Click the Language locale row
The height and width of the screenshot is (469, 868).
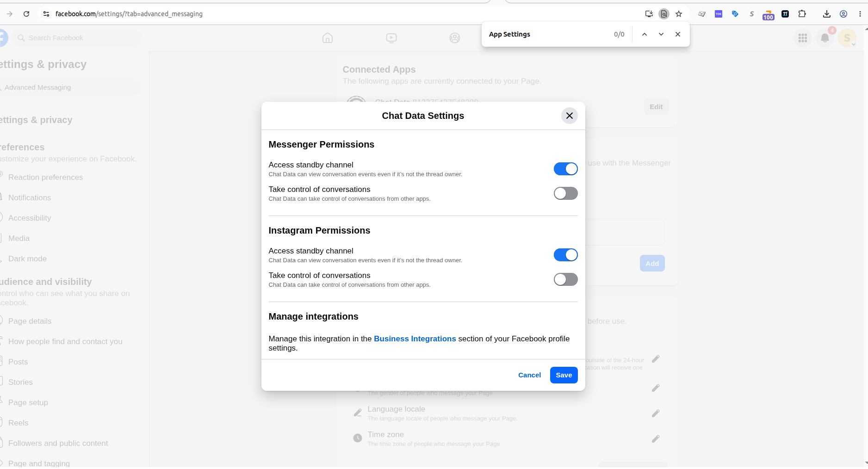(507, 413)
